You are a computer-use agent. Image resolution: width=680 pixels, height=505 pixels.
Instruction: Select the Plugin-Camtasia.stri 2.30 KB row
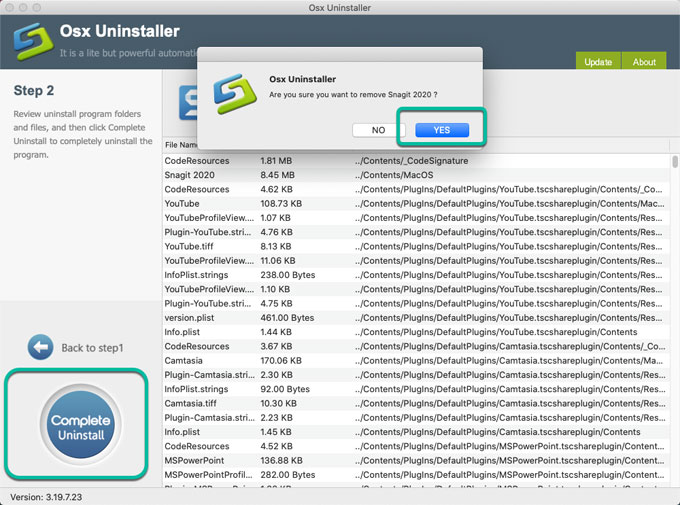[416, 375]
